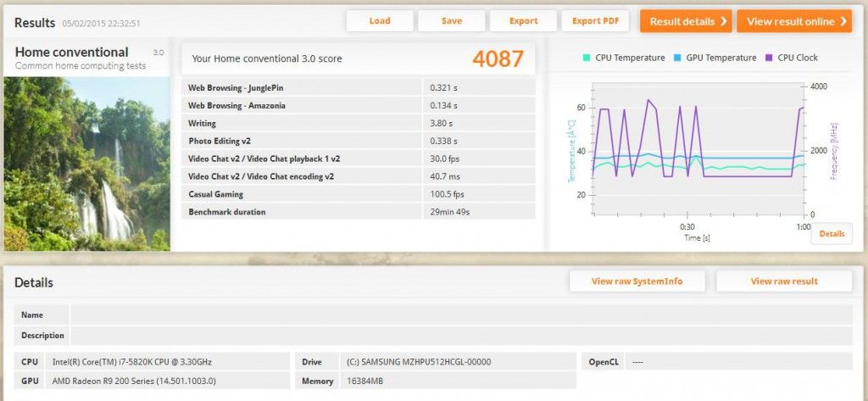The image size is (868, 401).
Task: Click the Name input field
Action: point(461,315)
